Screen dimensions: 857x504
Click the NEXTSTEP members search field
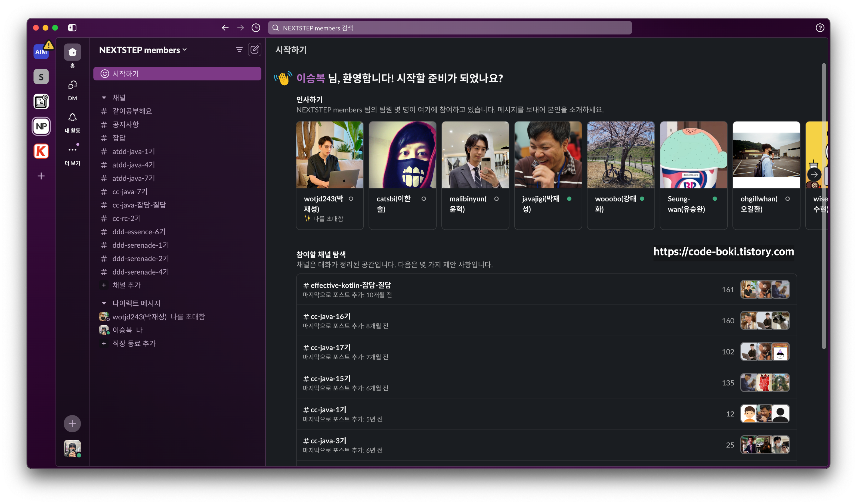450,28
